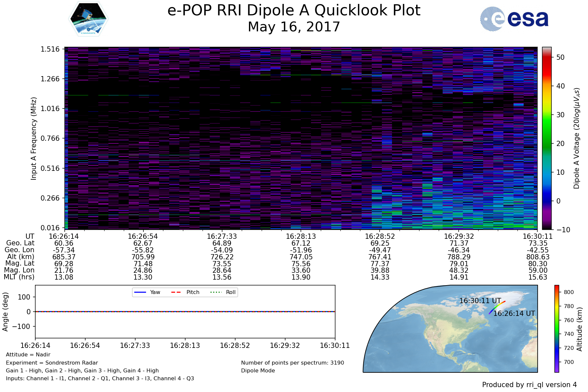Click the blue Yaw line legend marker
This screenshot has width=588, height=392.
coord(140,292)
